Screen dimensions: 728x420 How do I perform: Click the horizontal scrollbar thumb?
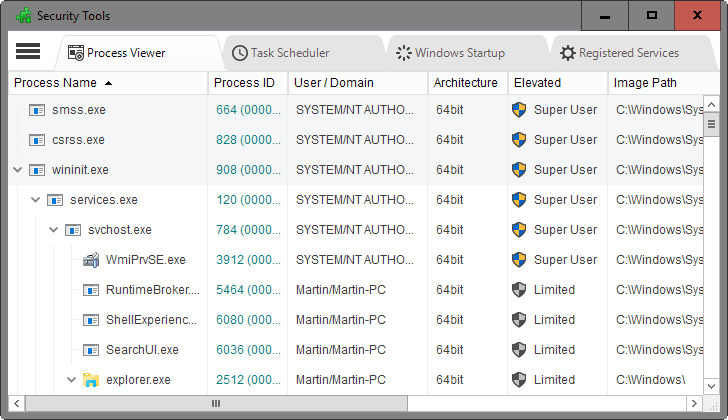(216, 404)
